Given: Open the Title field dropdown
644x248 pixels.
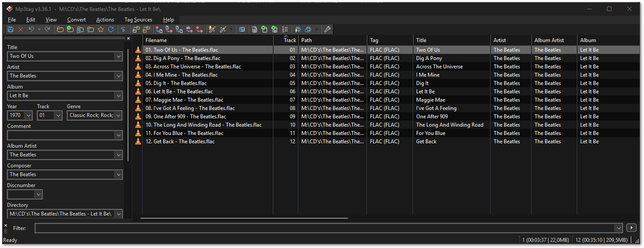Looking at the screenshot, I should 118,56.
